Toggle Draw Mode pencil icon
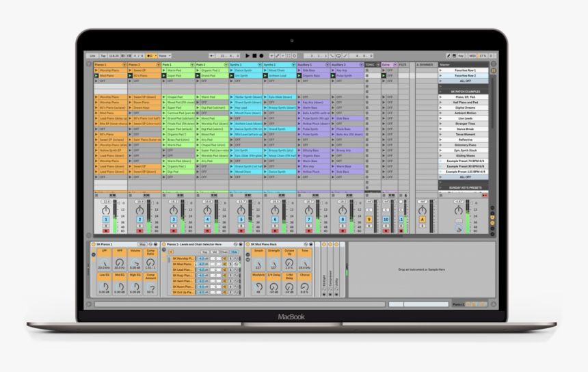Screen dimensions: 588x372 (449, 55)
